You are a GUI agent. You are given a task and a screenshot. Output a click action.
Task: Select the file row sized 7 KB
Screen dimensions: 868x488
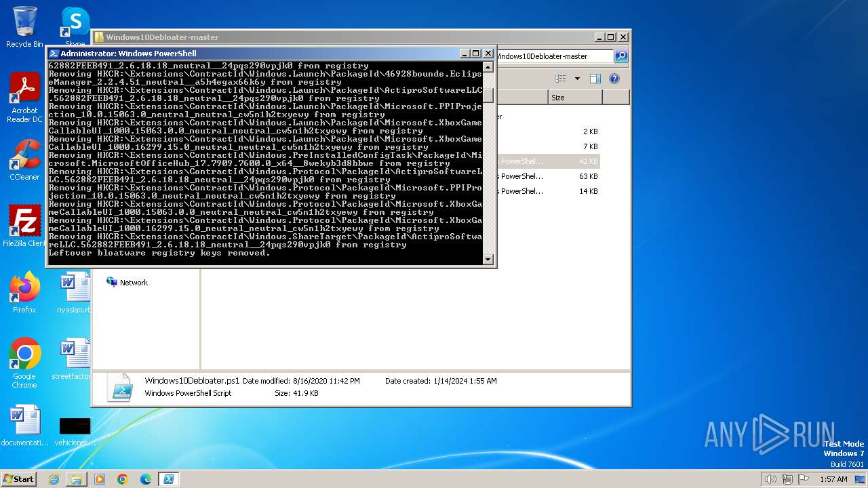pyautogui.click(x=548, y=146)
